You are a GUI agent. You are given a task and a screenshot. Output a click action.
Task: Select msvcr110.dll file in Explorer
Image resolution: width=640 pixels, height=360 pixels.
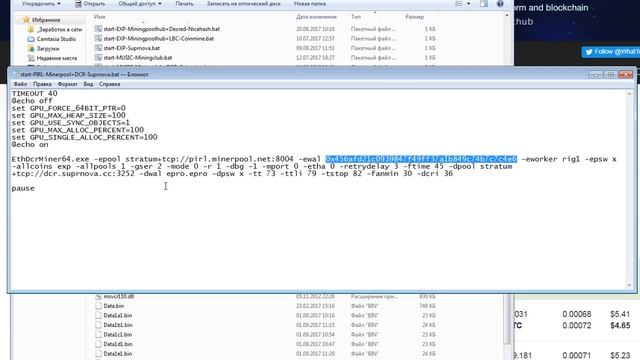(118, 296)
